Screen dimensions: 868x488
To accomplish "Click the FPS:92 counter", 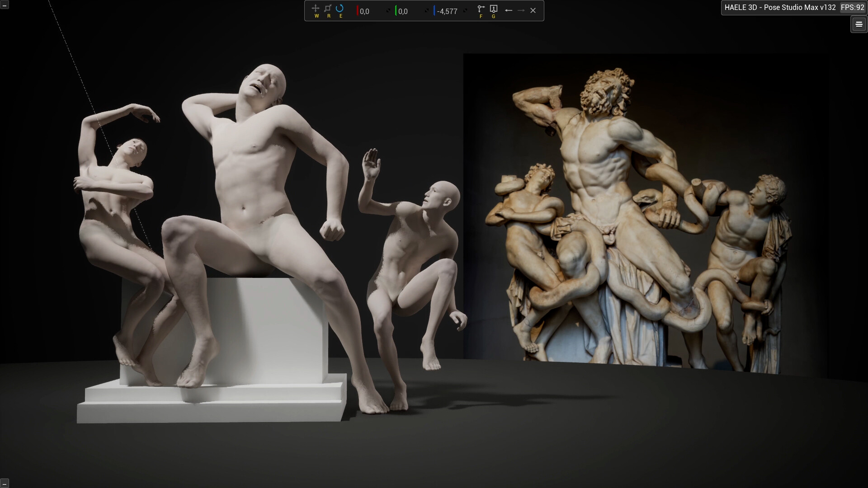I will 852,7.
